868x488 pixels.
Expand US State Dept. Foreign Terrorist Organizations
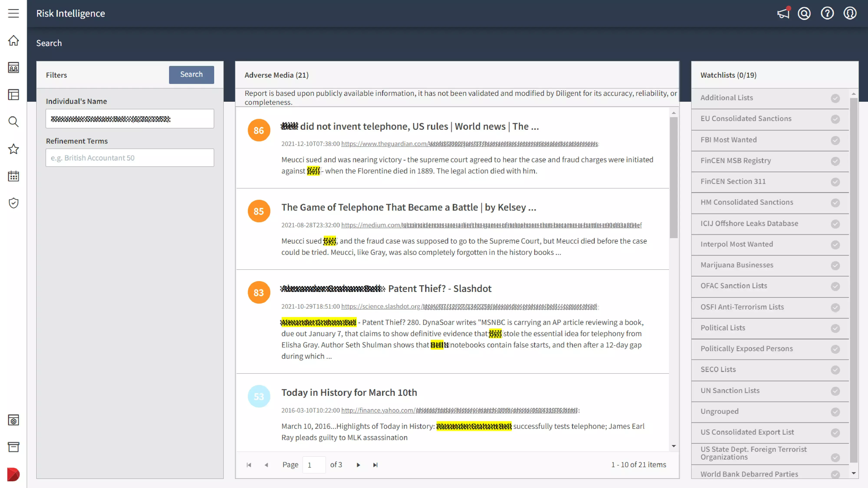[x=770, y=454]
